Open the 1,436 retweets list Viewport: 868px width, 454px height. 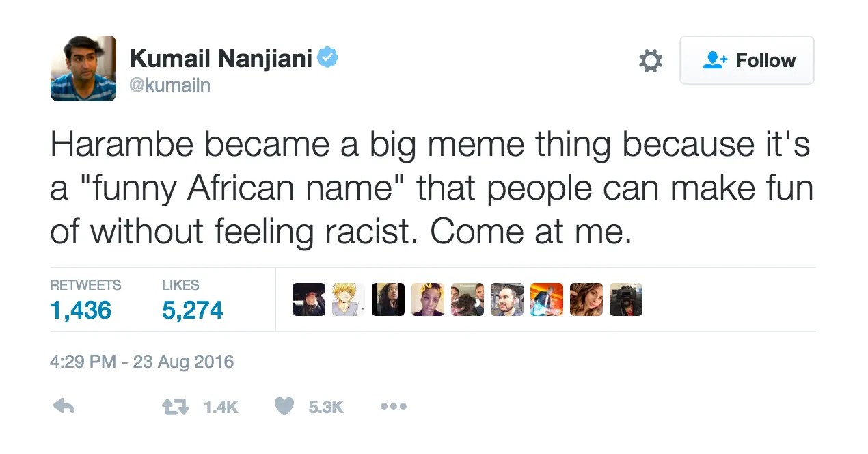pos(80,309)
